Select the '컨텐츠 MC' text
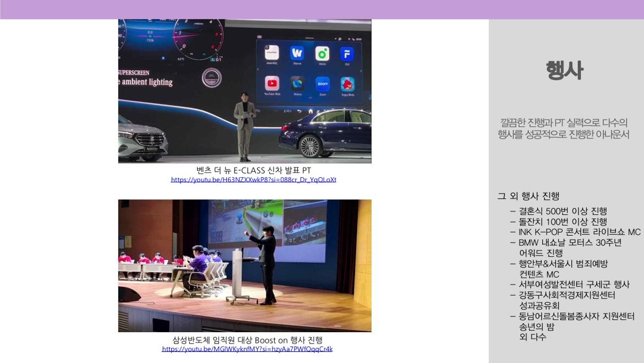This screenshot has width=644, height=363. click(539, 275)
